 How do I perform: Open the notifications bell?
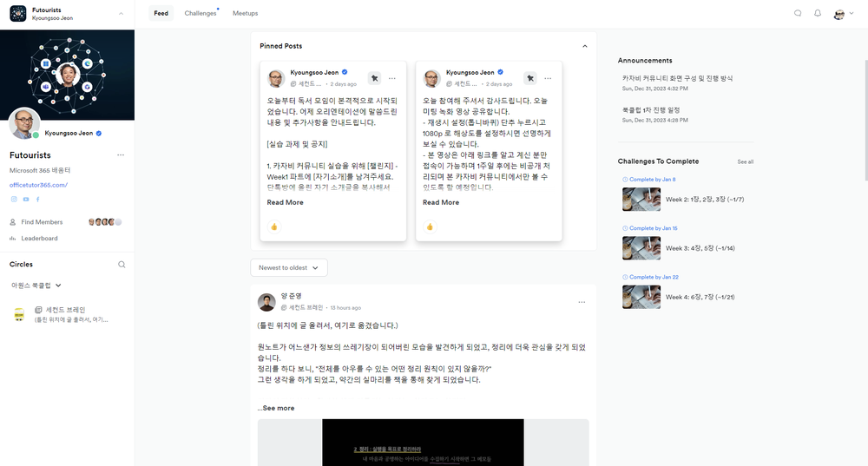pos(817,14)
